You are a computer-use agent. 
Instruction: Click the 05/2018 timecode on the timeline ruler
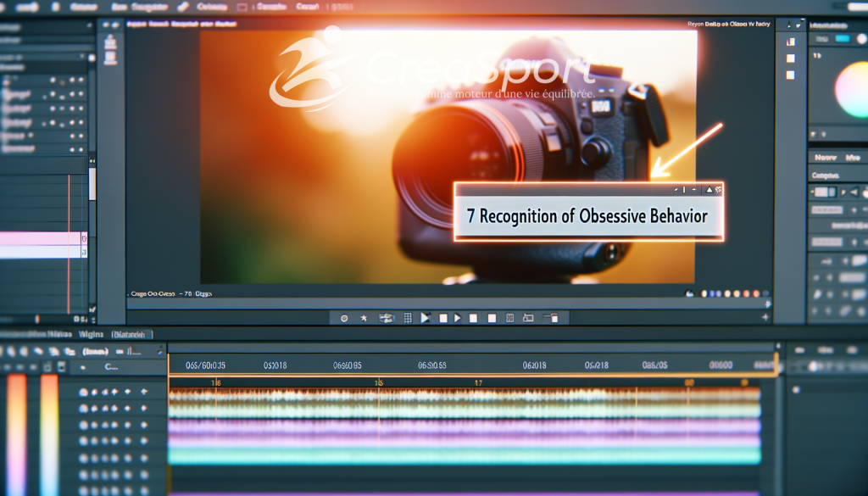(x=275, y=365)
